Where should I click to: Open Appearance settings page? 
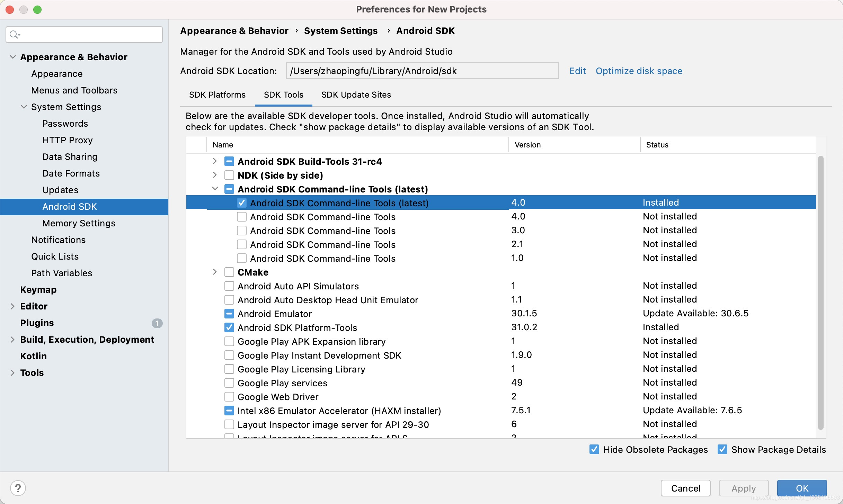tap(57, 74)
